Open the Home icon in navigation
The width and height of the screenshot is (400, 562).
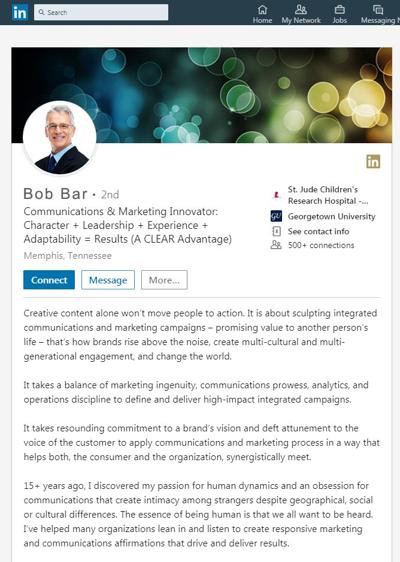coord(262,9)
